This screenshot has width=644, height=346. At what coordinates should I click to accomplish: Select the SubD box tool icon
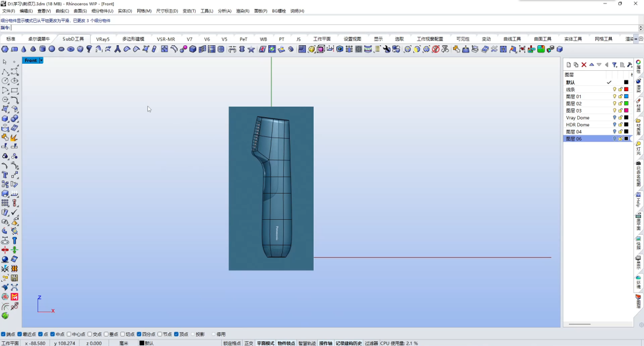5,49
